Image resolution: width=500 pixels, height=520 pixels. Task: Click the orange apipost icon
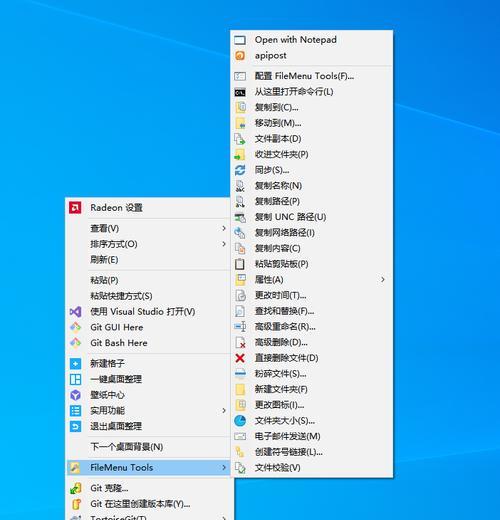pos(240,56)
